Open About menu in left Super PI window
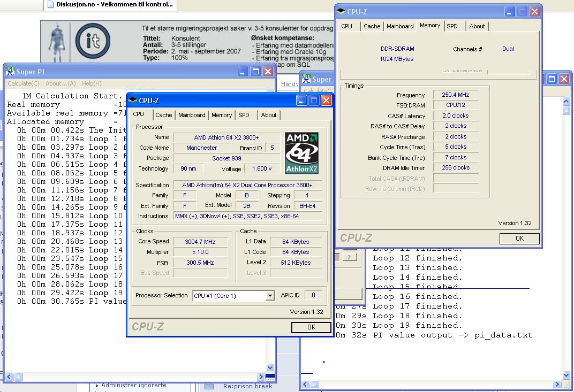Image resolution: width=574 pixels, height=392 pixels. point(61,83)
